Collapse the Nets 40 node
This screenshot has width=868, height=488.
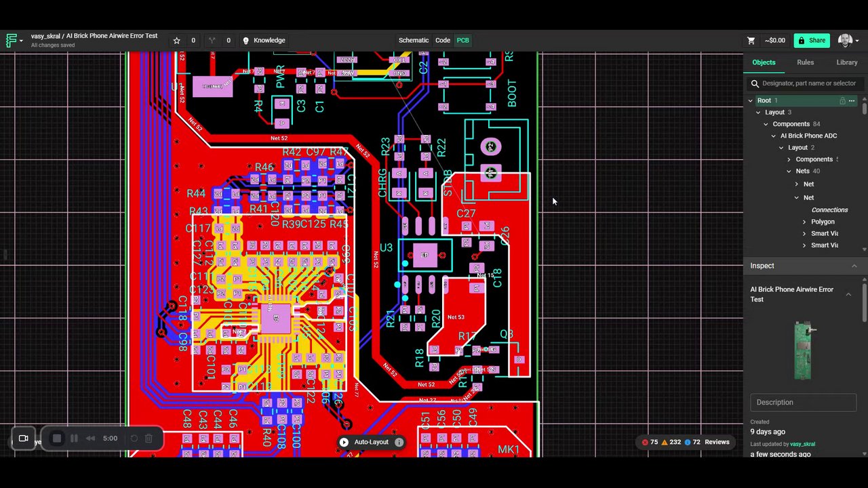[x=789, y=171]
